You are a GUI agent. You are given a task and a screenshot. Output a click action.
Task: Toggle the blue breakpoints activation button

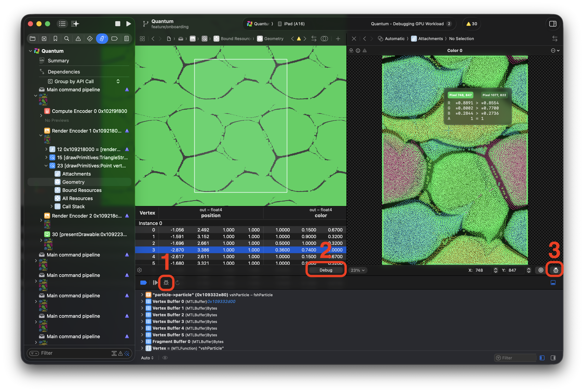point(143,282)
